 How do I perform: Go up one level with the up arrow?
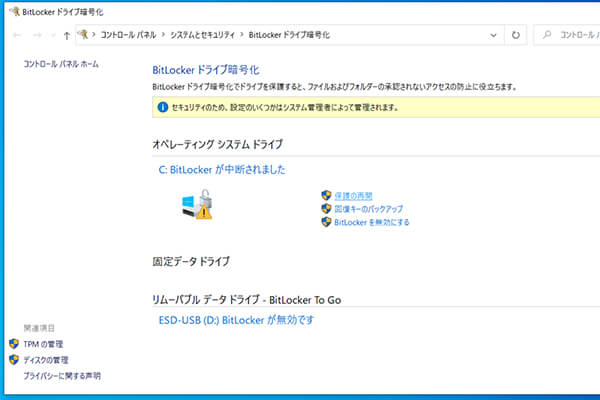(x=67, y=36)
